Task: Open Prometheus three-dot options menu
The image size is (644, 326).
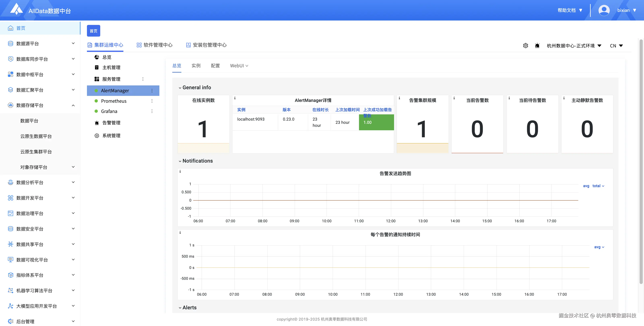Action: click(x=152, y=101)
